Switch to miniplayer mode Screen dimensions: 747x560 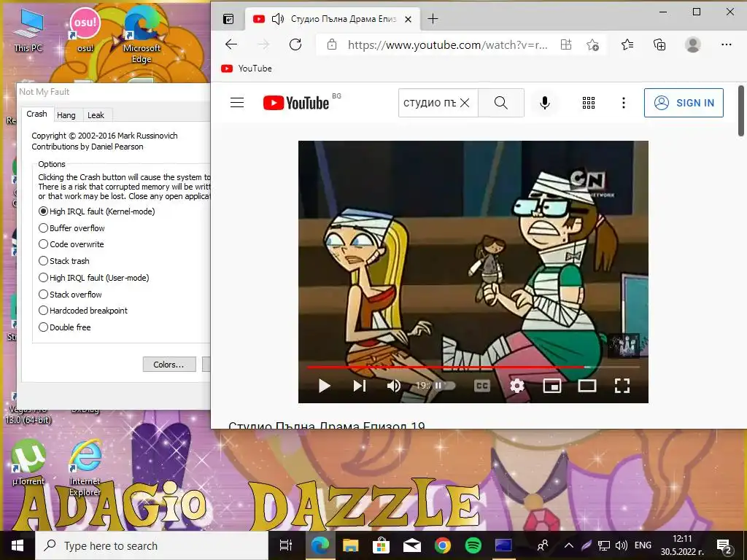552,386
